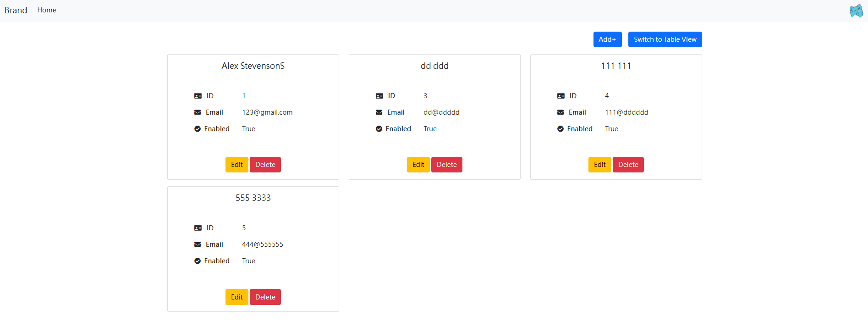Screen dimensions: 868x327
Task: Click the envelope icon in Alex StevensonS card
Action: tap(198, 112)
